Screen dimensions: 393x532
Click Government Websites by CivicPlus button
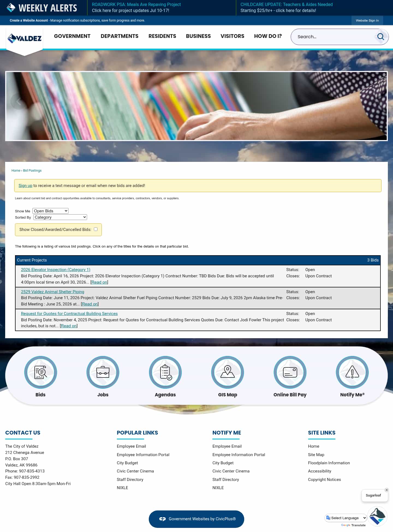(196, 519)
